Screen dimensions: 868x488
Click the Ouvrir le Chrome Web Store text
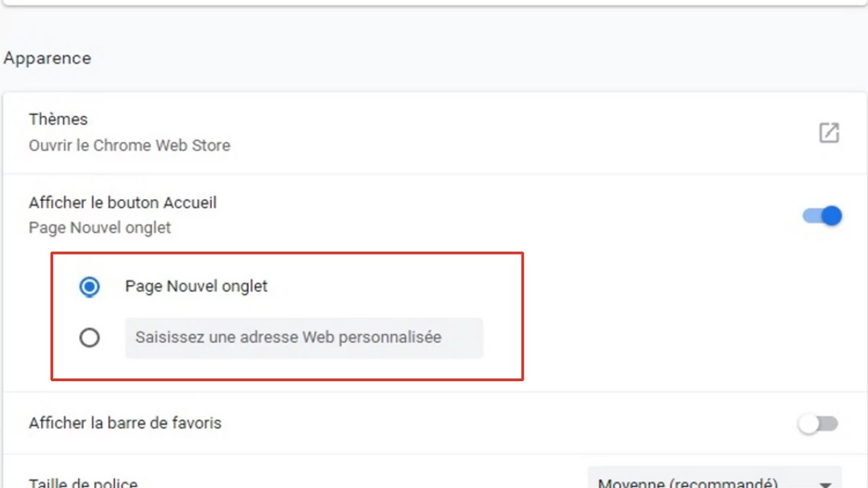coord(129,145)
